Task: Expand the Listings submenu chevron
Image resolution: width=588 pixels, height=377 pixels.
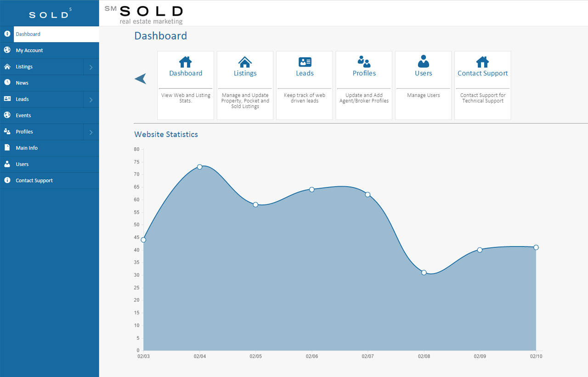Action: pyautogui.click(x=91, y=67)
